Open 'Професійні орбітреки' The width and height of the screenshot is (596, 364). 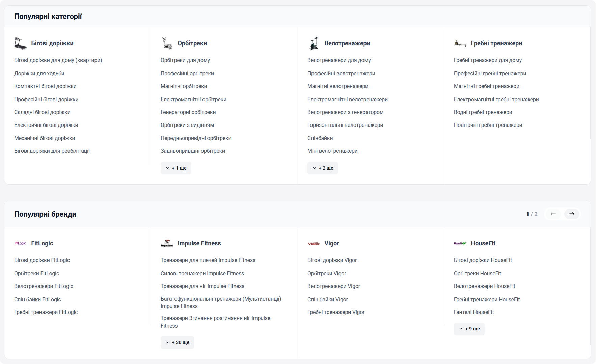[187, 74]
